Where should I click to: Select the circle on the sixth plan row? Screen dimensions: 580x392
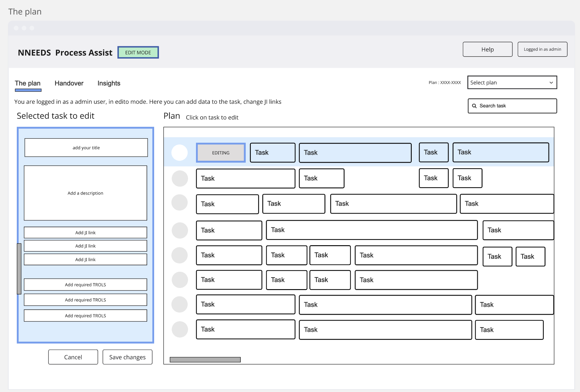[x=180, y=280]
